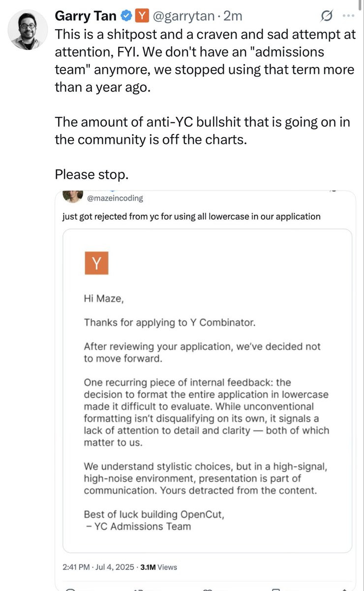Click the tweet text starting "This is a shitpost"

[x=205, y=104]
